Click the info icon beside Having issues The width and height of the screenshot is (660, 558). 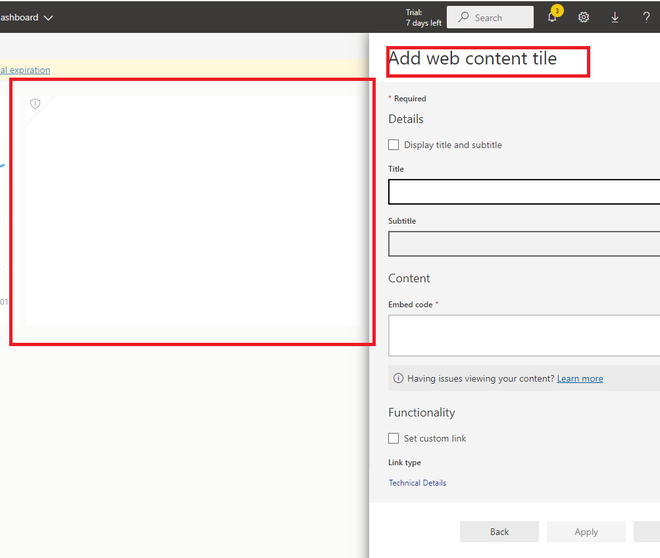398,378
